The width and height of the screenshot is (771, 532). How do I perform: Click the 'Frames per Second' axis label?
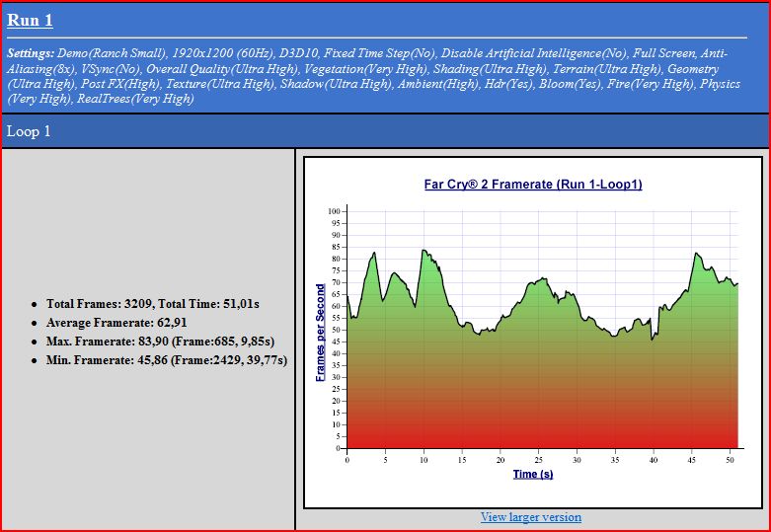pyautogui.click(x=320, y=333)
